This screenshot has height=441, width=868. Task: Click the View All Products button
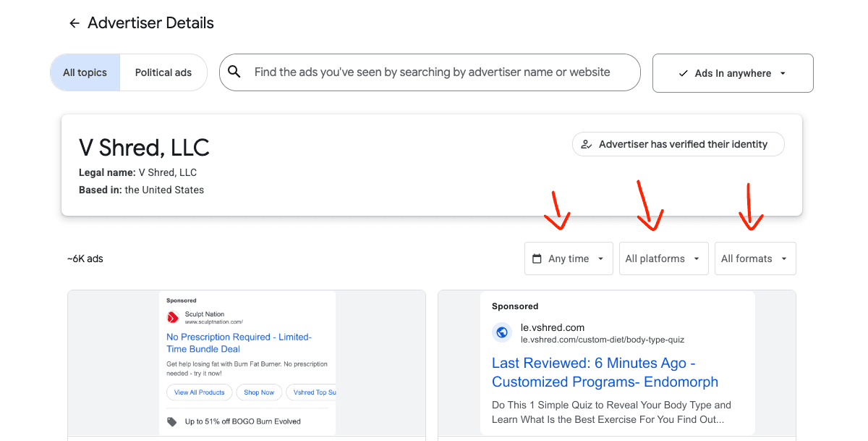199,392
